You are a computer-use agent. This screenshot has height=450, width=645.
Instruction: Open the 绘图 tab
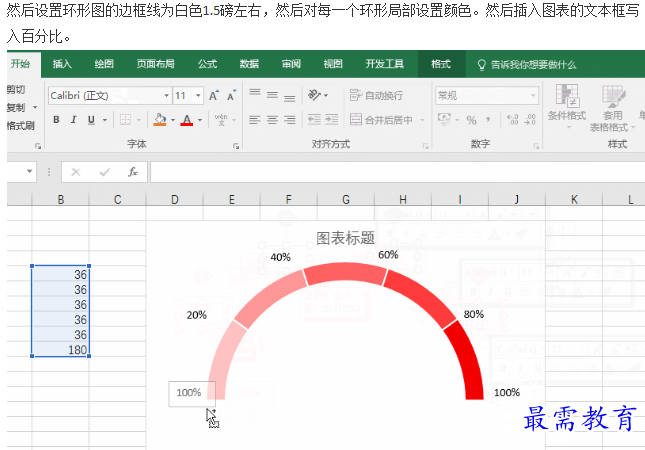point(104,64)
